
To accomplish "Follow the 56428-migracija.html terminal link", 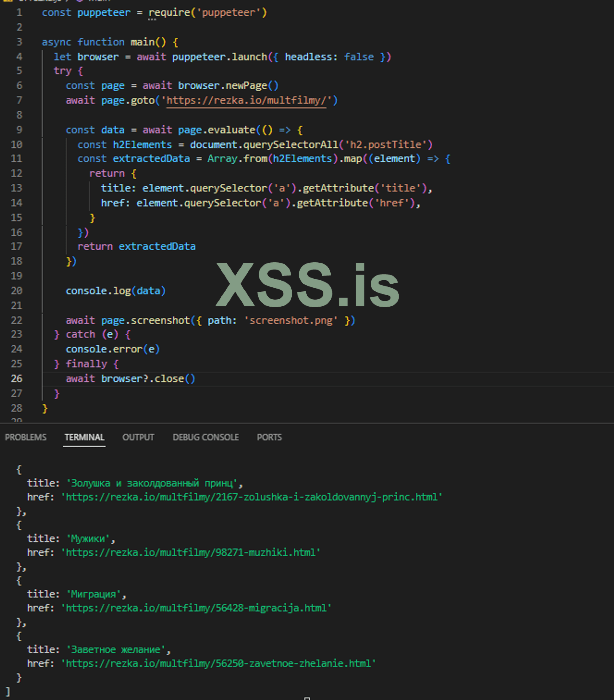I will 196,608.
